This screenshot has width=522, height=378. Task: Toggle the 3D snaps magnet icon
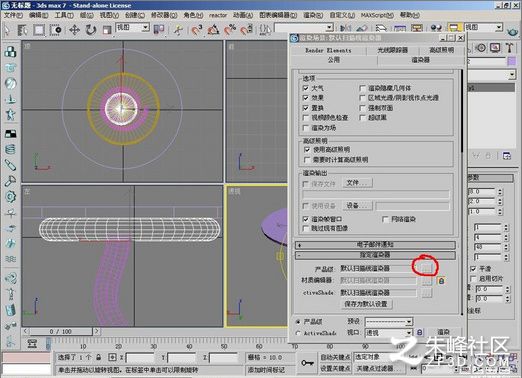tap(197, 30)
